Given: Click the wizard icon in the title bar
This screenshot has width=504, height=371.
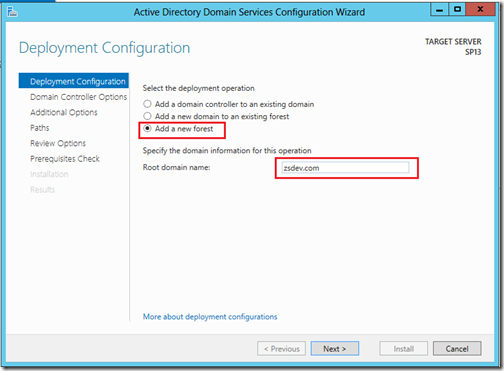Looking at the screenshot, I should (12, 12).
